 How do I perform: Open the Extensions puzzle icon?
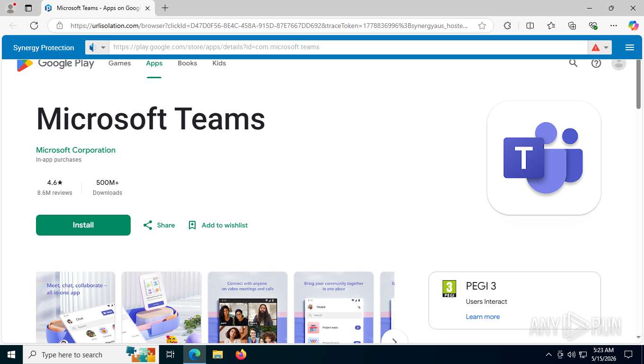click(507, 26)
